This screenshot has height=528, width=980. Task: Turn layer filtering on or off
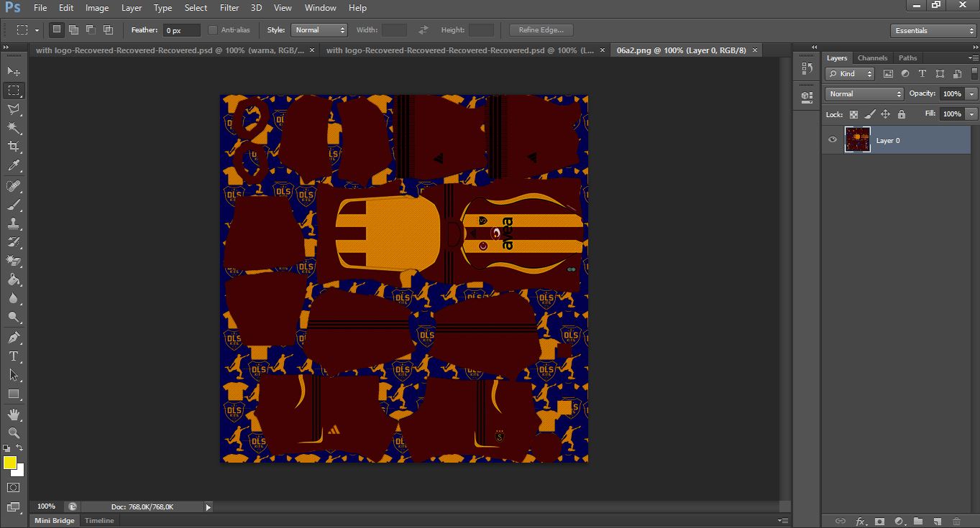tap(974, 73)
